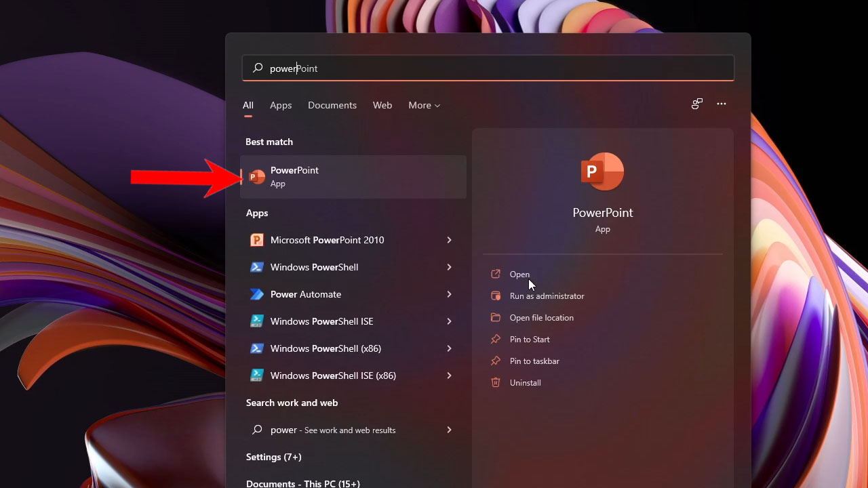Click the Microsoft PowerPoint 2010 app icon
Viewport: 868px width, 488px height.
point(257,240)
